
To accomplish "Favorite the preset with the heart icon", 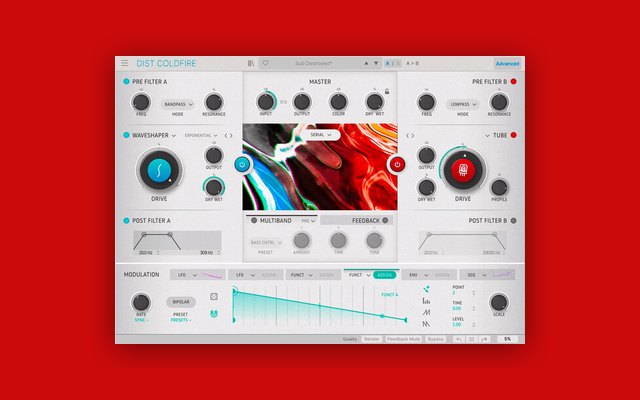I will coord(265,63).
